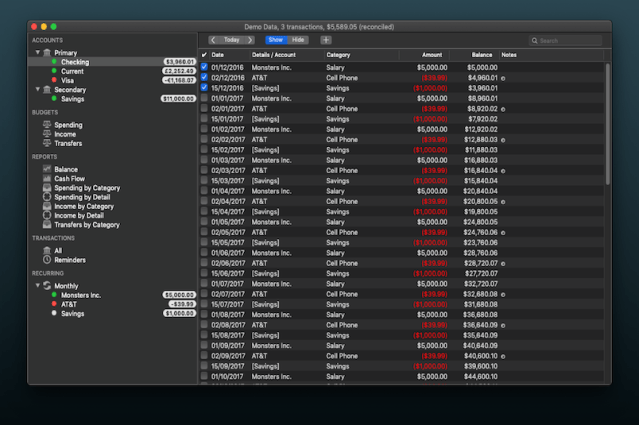639x425 pixels.
Task: Collapse the Secondary accounts group
Action: pos(37,89)
